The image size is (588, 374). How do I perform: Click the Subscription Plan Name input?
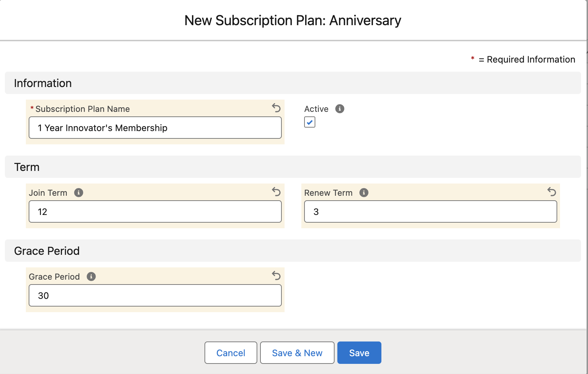(x=155, y=128)
